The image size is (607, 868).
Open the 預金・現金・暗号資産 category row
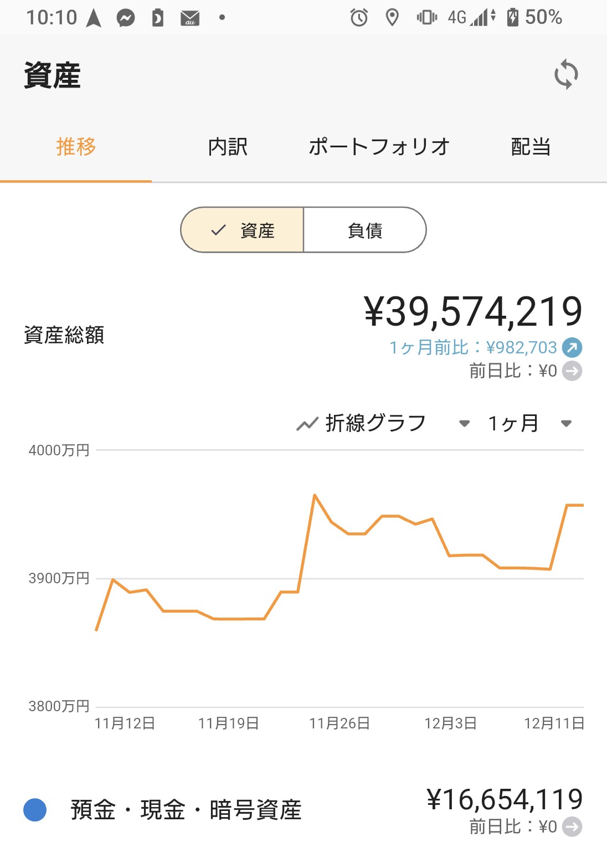[x=186, y=810]
